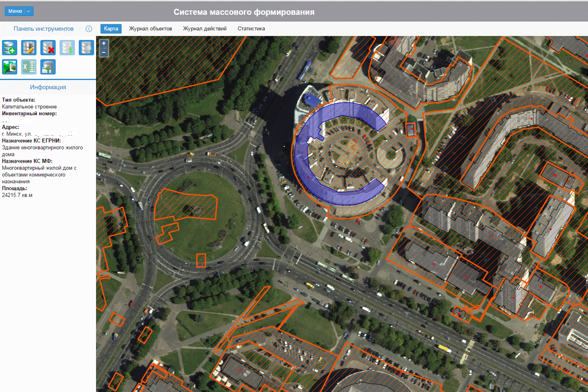Click the Информация panel heading
This screenshot has height=392, width=588.
tap(48, 87)
